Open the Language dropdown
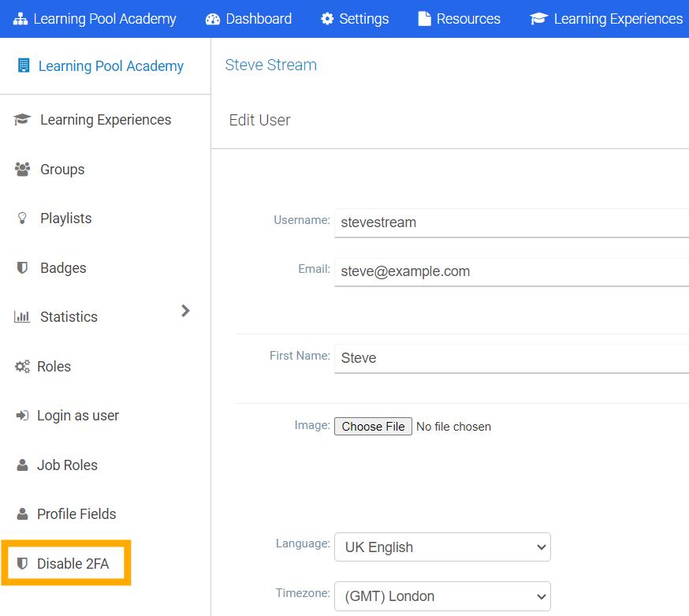This screenshot has height=616, width=689. pos(442,547)
